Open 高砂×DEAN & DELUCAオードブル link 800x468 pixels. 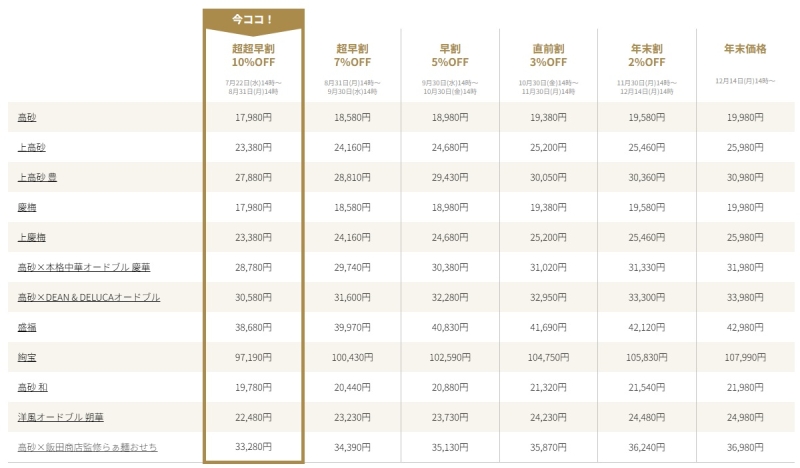tap(89, 298)
